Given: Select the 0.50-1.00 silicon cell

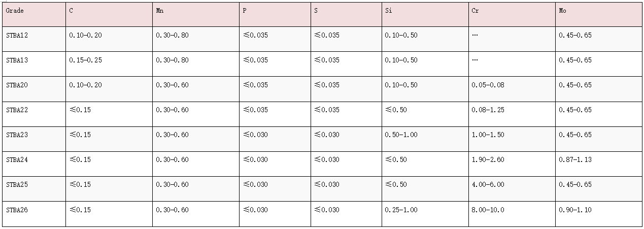Looking at the screenshot, I should point(401,135).
